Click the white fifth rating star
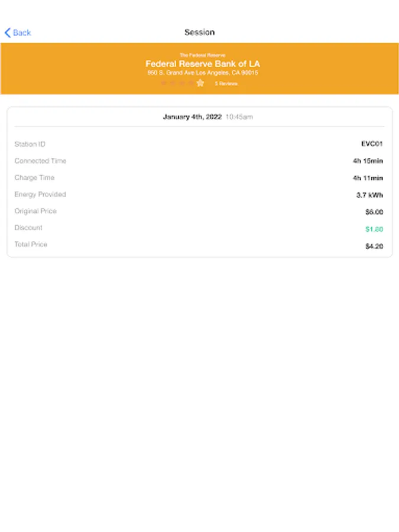 point(200,83)
